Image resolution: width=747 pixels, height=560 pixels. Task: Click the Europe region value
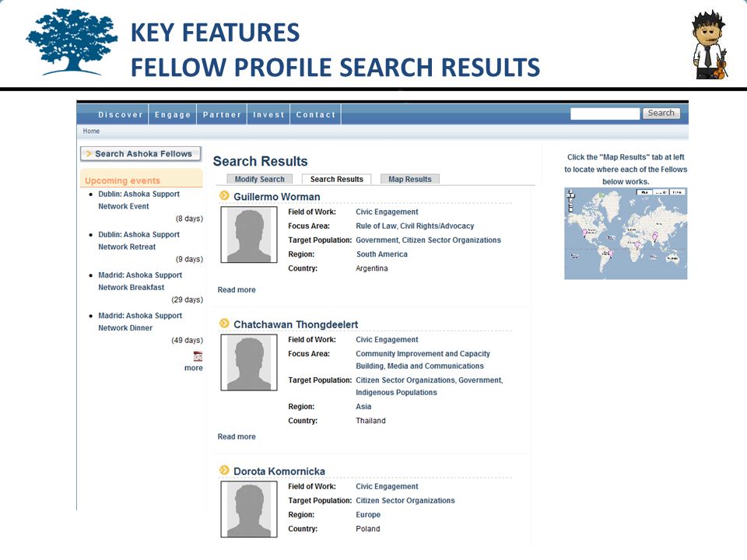click(x=368, y=515)
